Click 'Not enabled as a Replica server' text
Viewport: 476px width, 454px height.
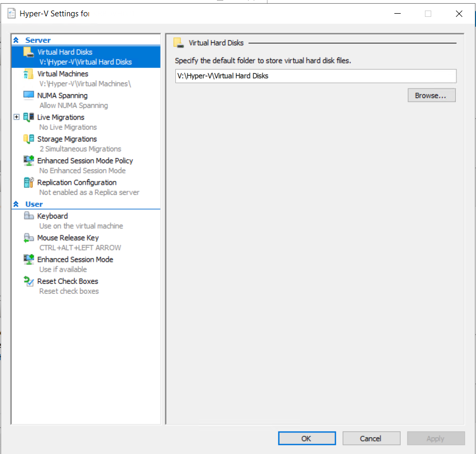pyautogui.click(x=90, y=192)
